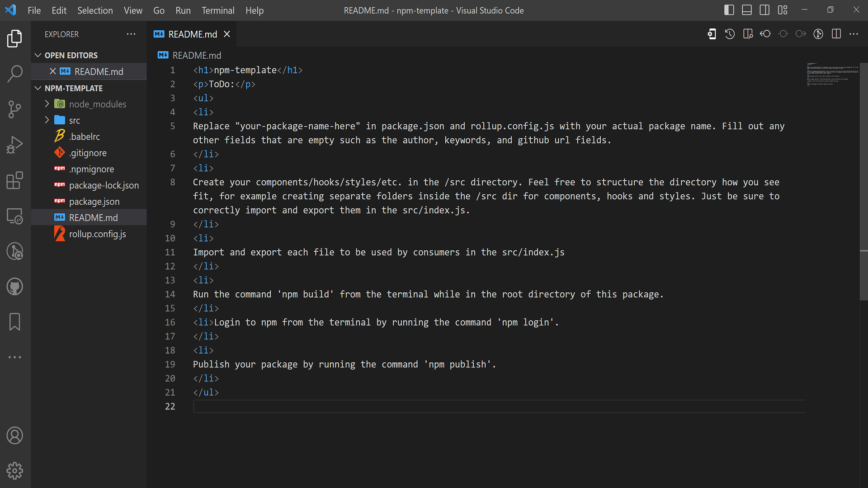Screen dimensions: 868x488
Task: Open the View menu
Action: [x=133, y=10]
